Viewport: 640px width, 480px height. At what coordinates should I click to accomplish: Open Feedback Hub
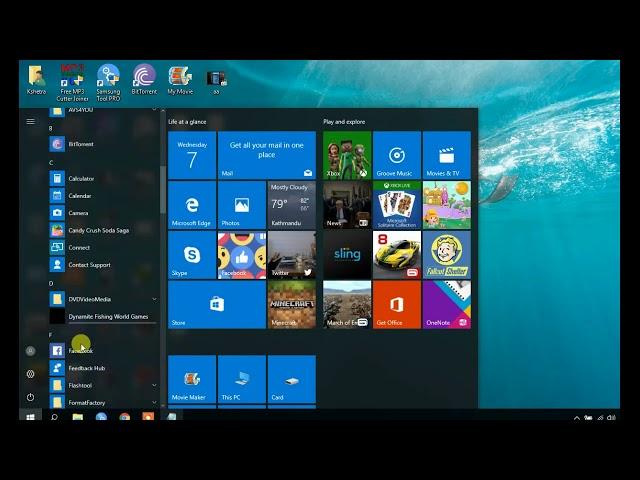click(103, 368)
